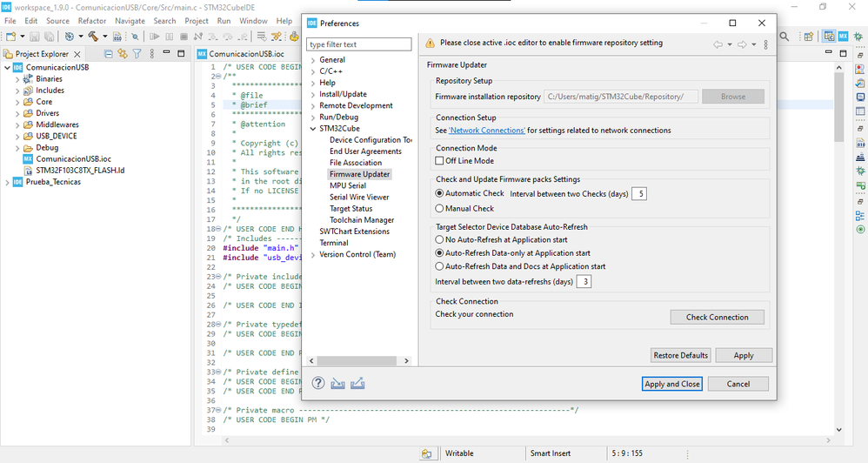
Task: Click Interval between two Checks days field
Action: click(x=639, y=194)
